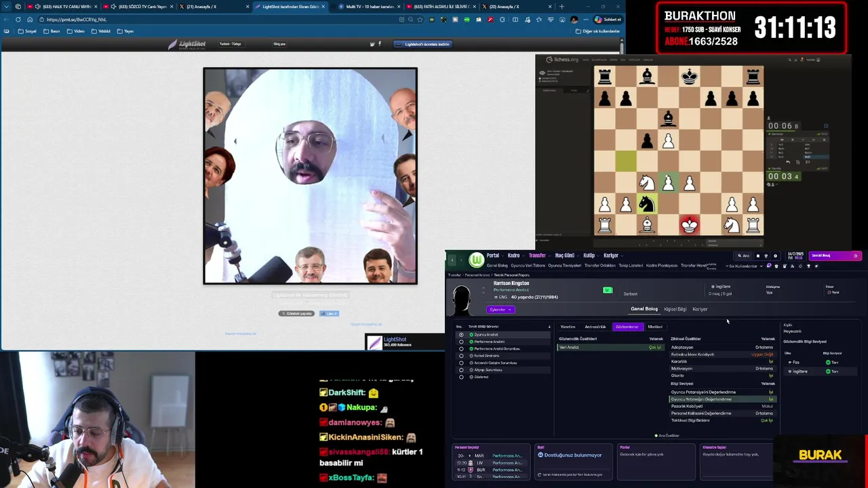Click the bookmark icon beside Ara search
The height and width of the screenshot is (488, 868).
tap(758, 256)
